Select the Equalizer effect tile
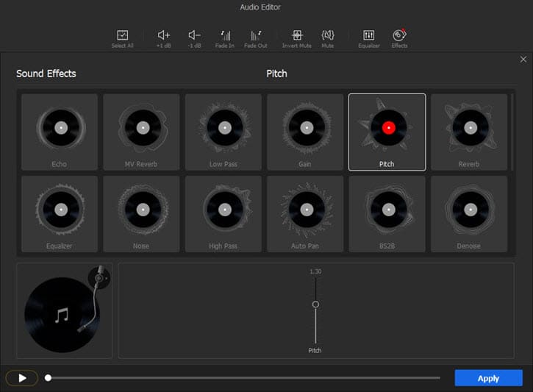Viewport: 533px width, 392px height. point(60,214)
